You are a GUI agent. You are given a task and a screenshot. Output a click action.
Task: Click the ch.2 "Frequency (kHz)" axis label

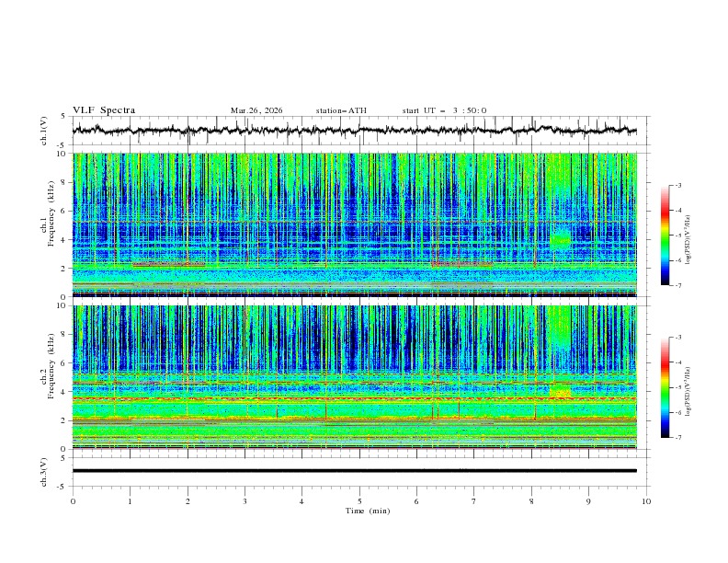click(x=51, y=366)
